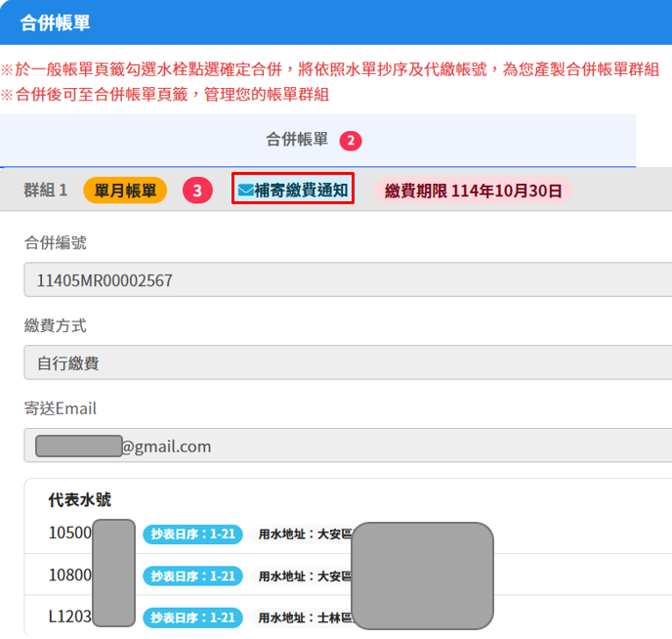The width and height of the screenshot is (672, 639).
Task: Click the envelope icon beside 補寄繳費通知
Action: click(245, 190)
